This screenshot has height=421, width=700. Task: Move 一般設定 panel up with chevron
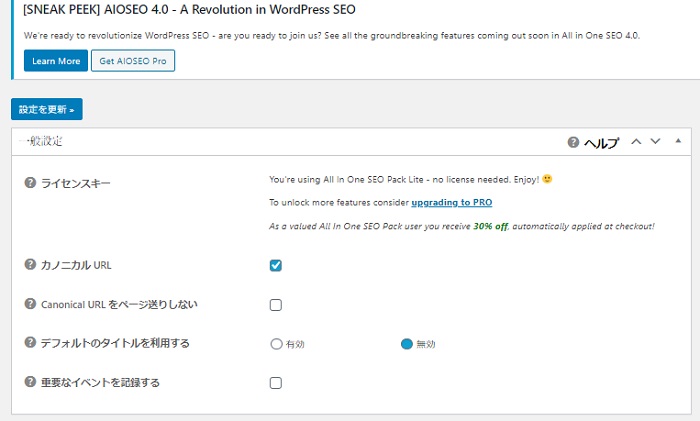pos(636,142)
